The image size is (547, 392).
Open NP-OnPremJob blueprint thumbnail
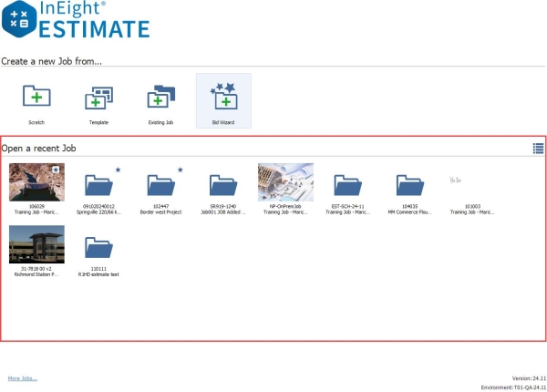(x=285, y=182)
